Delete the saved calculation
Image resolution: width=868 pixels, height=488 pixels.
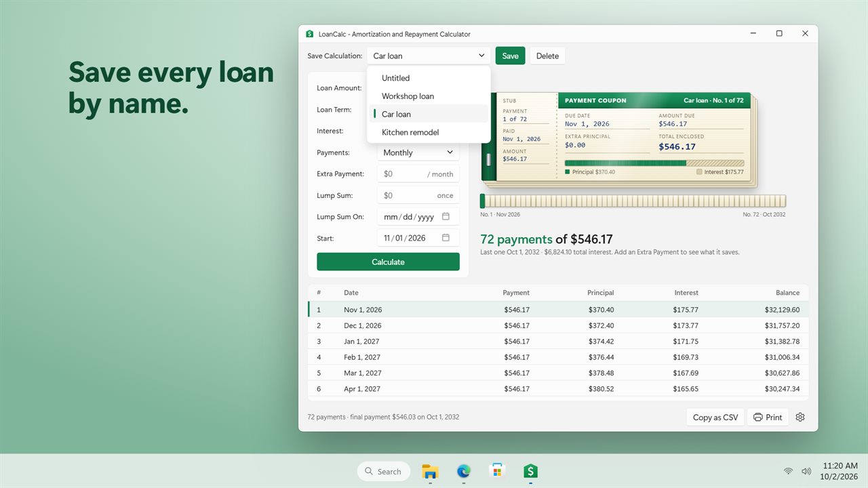547,56
